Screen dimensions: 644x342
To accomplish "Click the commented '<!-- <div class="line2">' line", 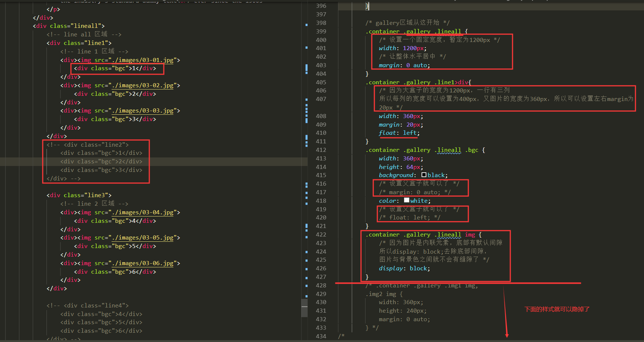I will [x=88, y=145].
